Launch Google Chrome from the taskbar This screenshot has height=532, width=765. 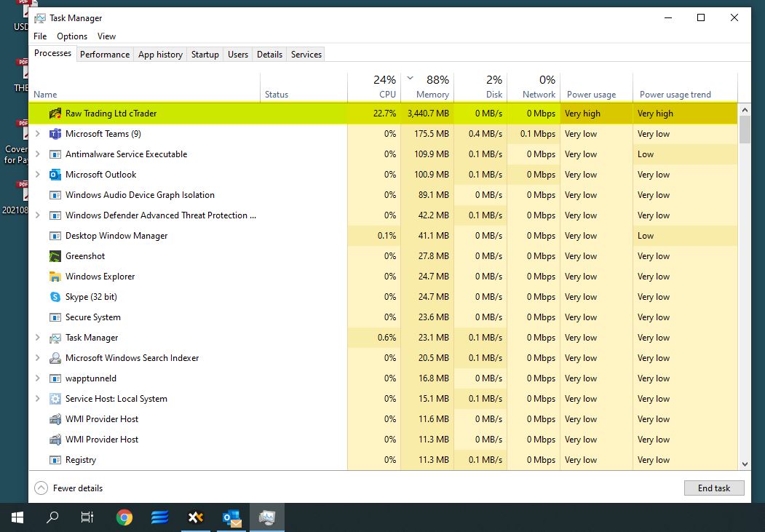(x=124, y=517)
